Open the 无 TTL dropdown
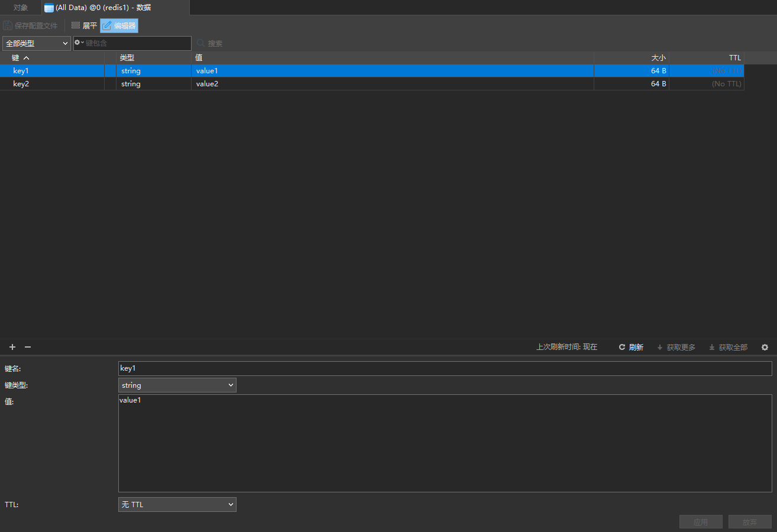777x532 pixels. pos(177,504)
